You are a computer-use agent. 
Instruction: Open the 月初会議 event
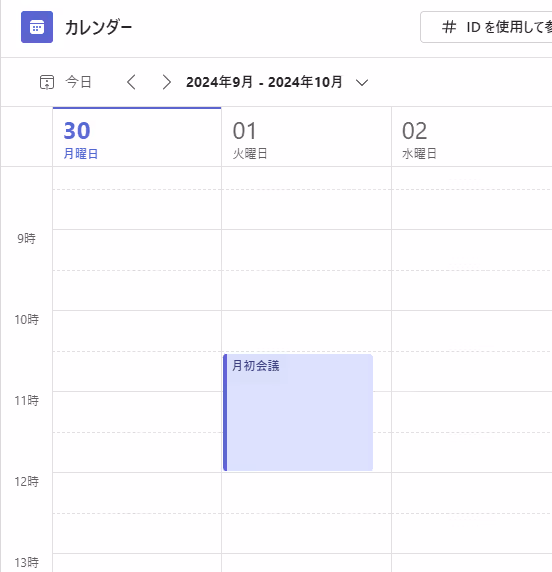(x=298, y=412)
